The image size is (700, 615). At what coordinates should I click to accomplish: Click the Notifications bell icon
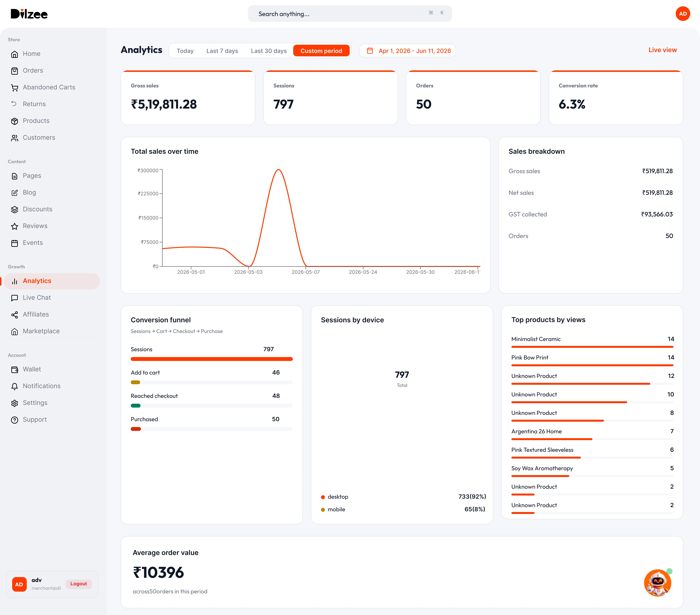pos(14,386)
